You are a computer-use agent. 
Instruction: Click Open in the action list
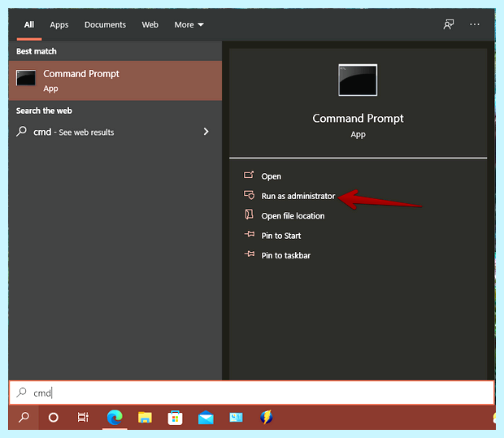pos(271,176)
